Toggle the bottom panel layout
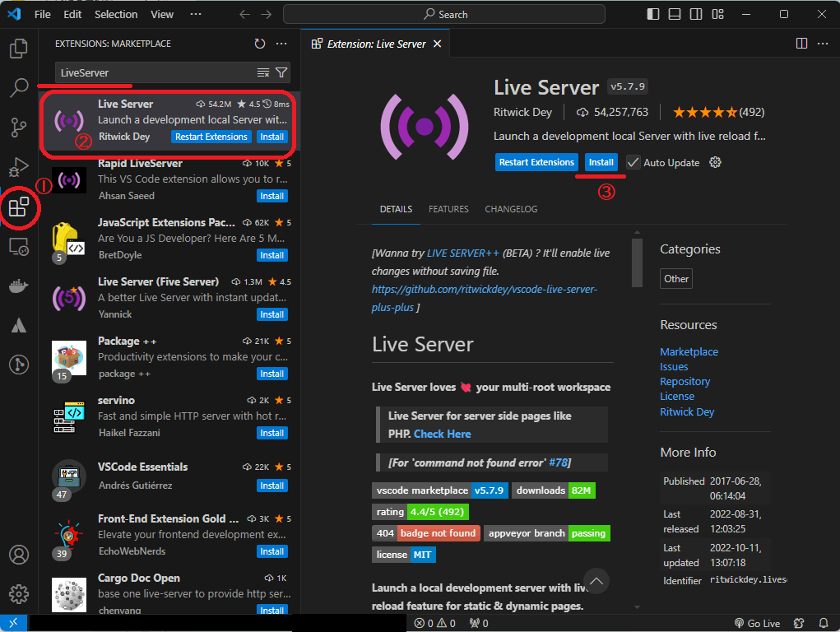The image size is (840, 632). click(x=675, y=15)
